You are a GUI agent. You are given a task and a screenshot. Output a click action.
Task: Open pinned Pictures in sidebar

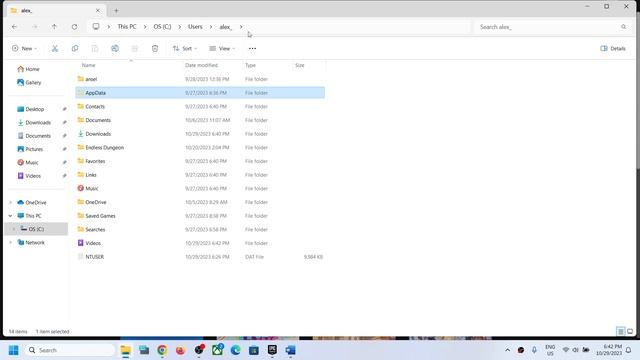34,149
